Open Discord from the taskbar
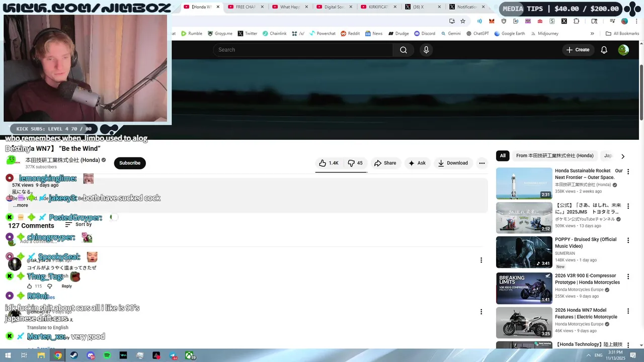The height and width of the screenshot is (362, 644). (x=91, y=355)
